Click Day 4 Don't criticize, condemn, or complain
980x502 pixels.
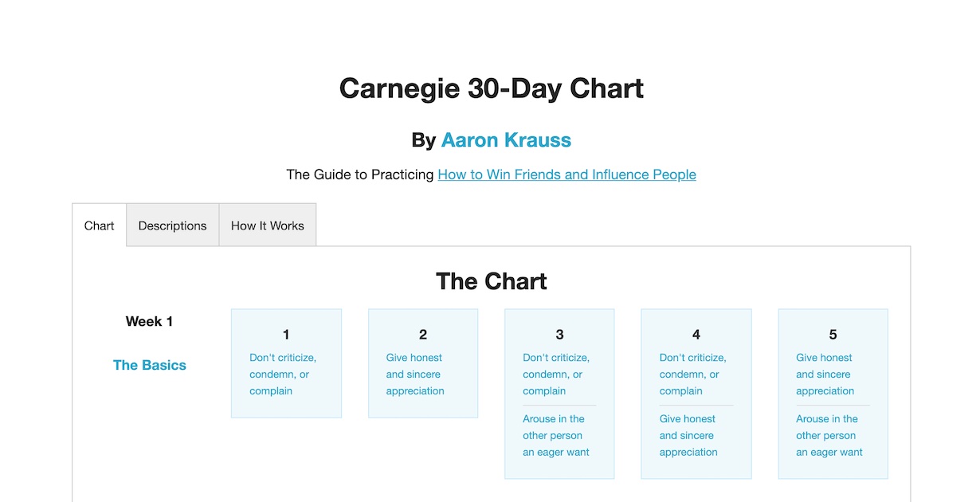point(693,375)
